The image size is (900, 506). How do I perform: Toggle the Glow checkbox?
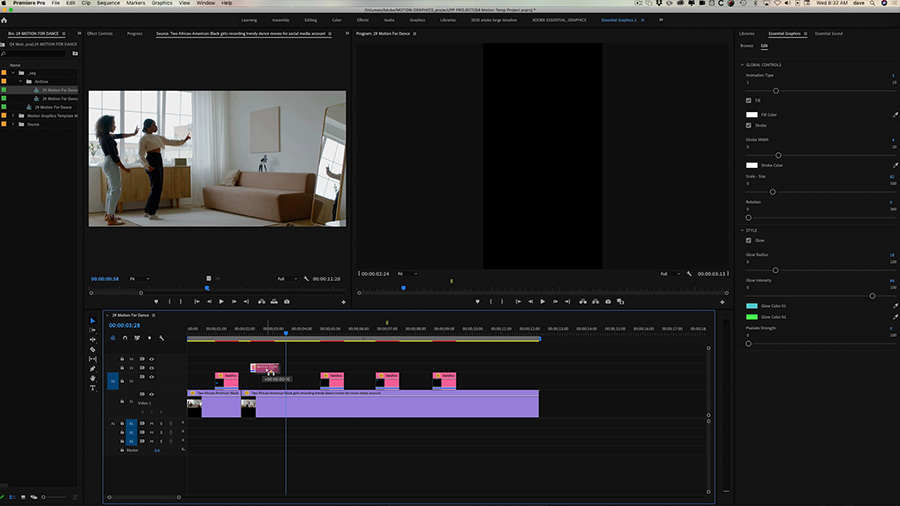click(748, 240)
